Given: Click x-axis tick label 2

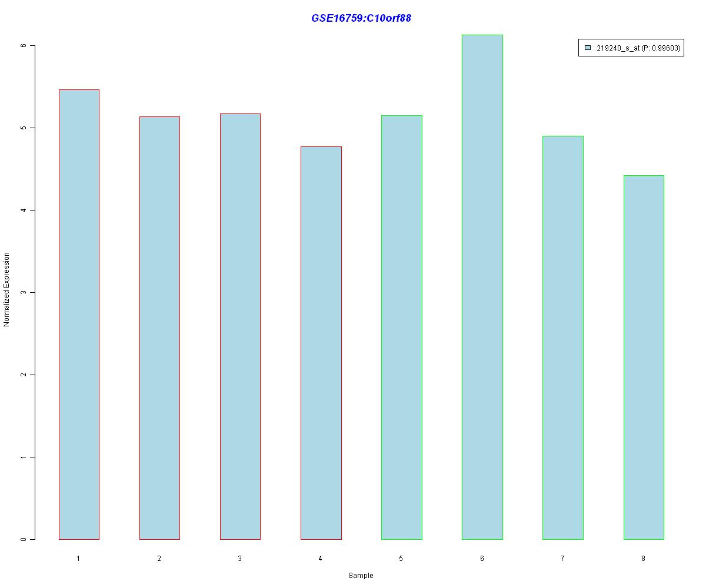Looking at the screenshot, I should coord(159,558).
